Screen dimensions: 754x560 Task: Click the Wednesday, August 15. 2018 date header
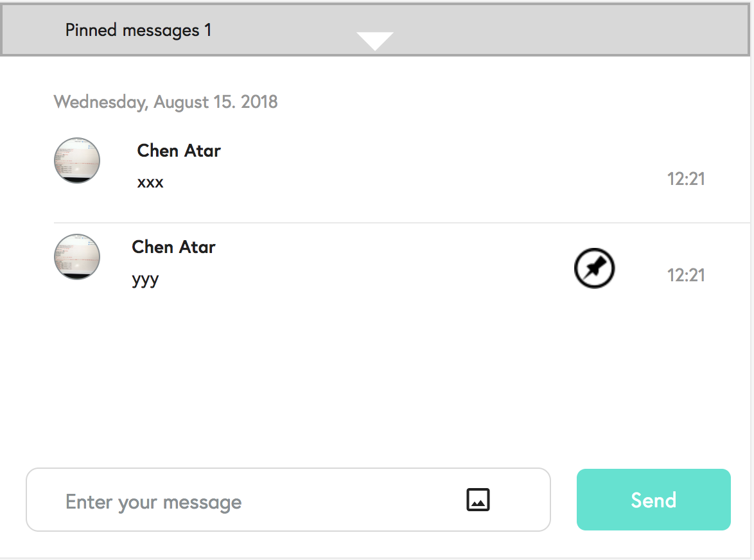click(x=166, y=102)
